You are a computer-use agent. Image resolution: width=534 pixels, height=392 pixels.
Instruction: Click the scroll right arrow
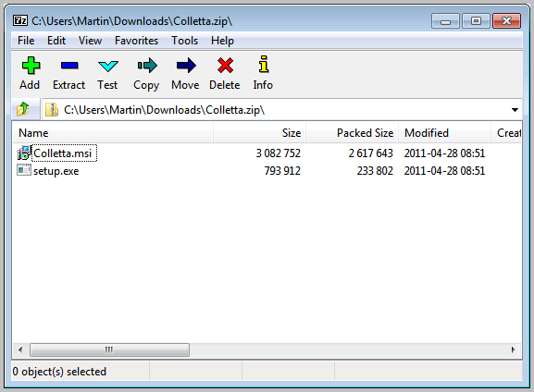pyautogui.click(x=514, y=349)
